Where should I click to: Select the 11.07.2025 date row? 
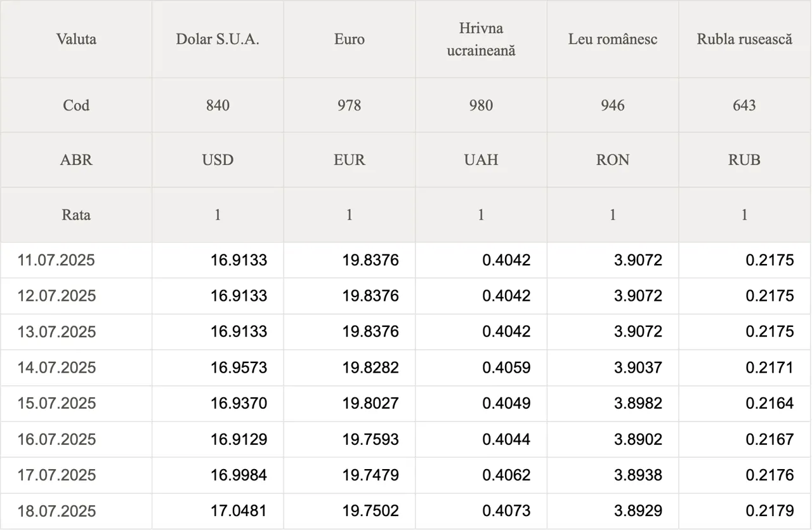click(406, 260)
